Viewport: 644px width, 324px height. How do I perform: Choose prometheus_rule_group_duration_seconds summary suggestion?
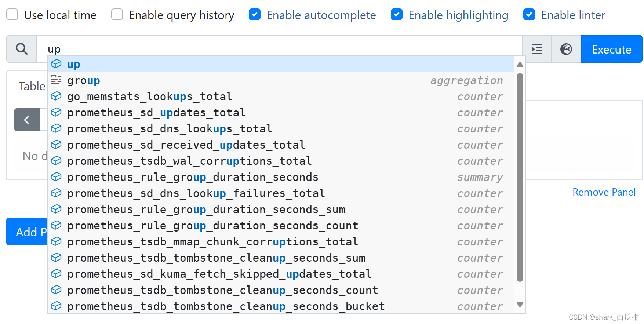[x=281, y=177]
